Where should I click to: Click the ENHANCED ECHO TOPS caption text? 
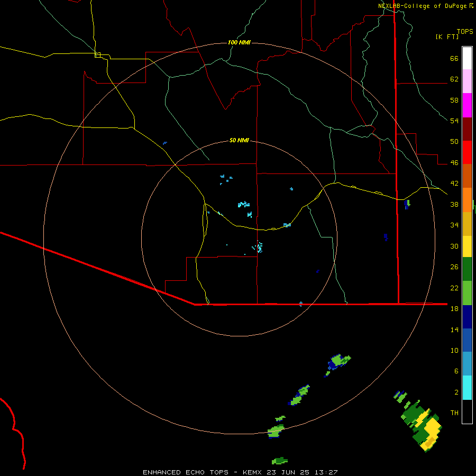coord(186,472)
